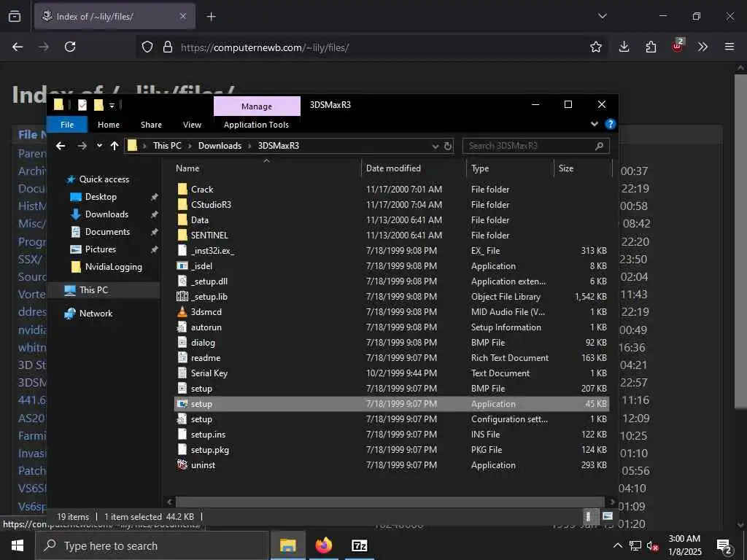Select the setup configuration settings file
This screenshot has height=560, width=747.
201,419
